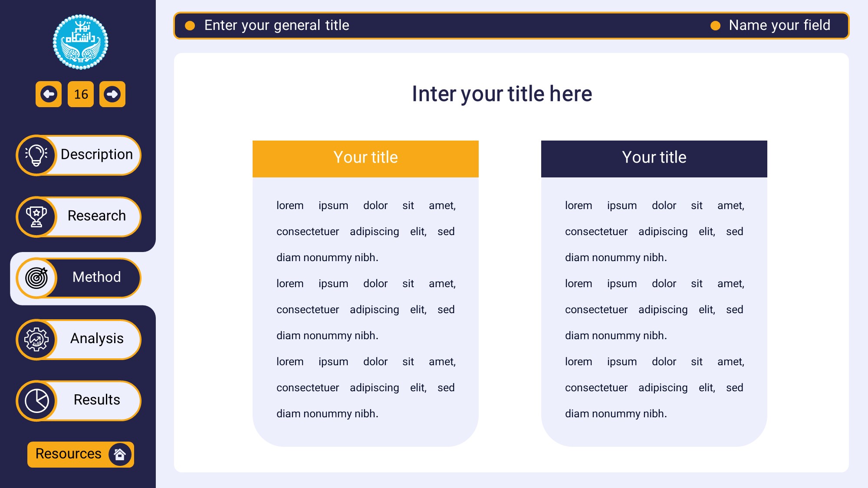Click the gear chart icon beside Analysis
Image resolution: width=868 pixels, height=488 pixels.
click(x=36, y=339)
